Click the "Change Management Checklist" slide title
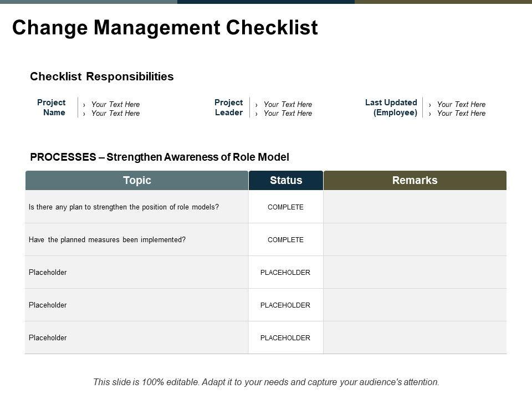 pyautogui.click(x=165, y=28)
